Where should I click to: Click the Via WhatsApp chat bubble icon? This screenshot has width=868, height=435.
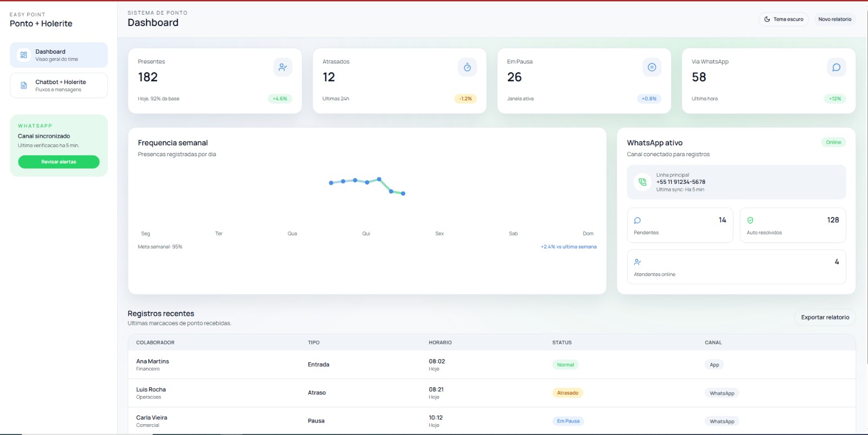(836, 67)
